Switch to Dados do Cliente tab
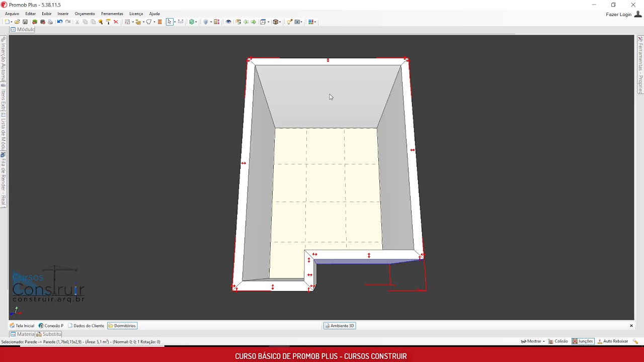The width and height of the screenshot is (644, 362). coord(86,326)
